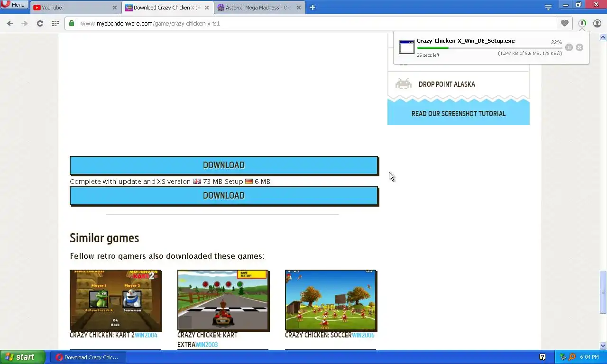Click the setup exe file icon
607x364 pixels.
tap(406, 47)
